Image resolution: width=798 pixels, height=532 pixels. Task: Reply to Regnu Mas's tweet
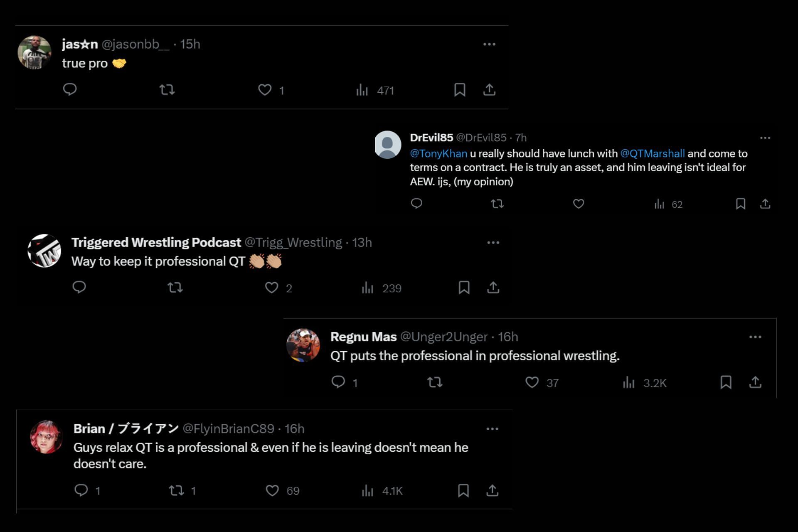click(338, 382)
